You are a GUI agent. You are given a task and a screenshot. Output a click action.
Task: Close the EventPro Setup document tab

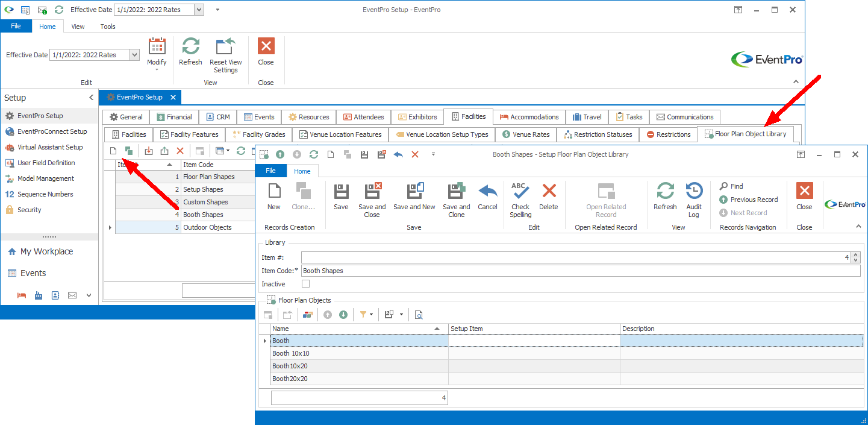coord(173,97)
